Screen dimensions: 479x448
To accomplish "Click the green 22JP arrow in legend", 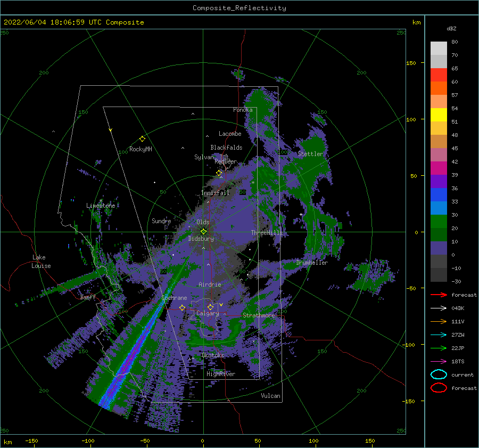I will [439, 348].
